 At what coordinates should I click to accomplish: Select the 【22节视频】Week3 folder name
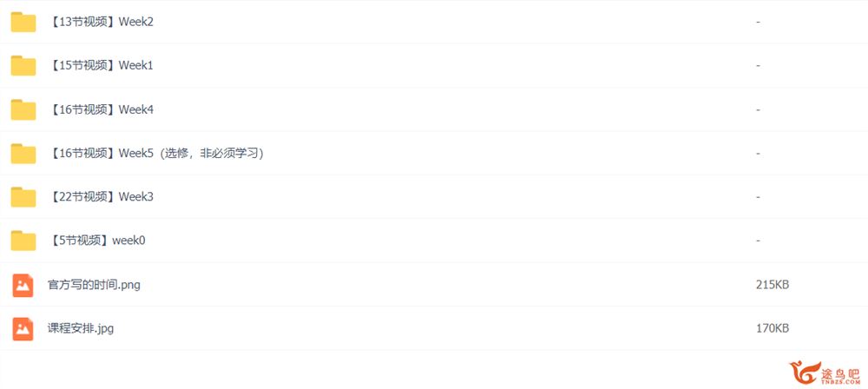[100, 197]
